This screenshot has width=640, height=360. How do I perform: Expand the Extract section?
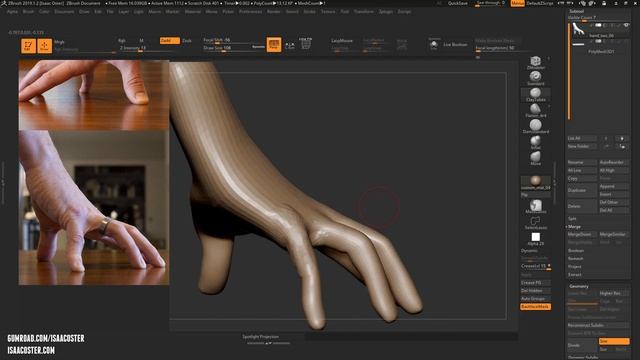click(575, 275)
